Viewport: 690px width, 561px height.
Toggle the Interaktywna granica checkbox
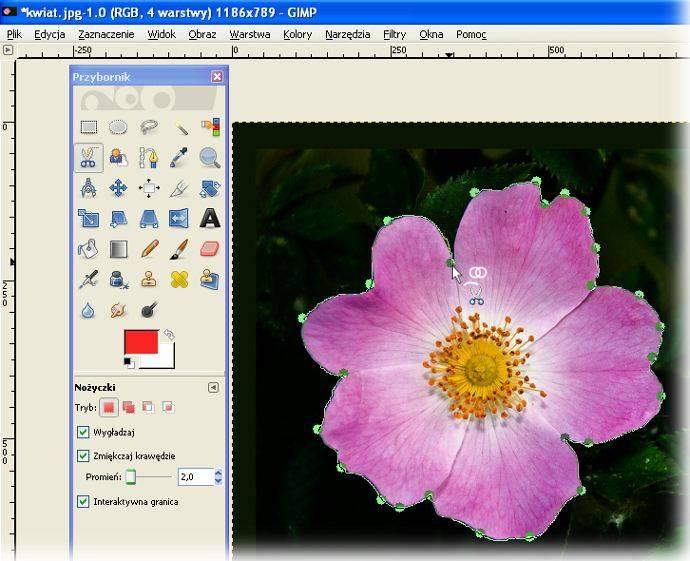coord(83,502)
